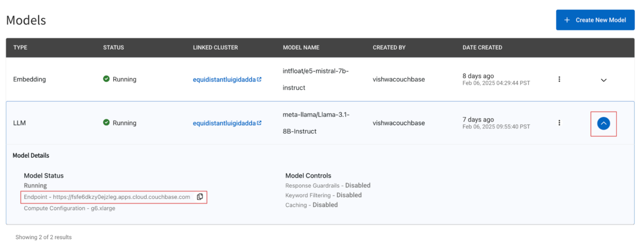This screenshot has width=644, height=245.
Task: Click intfloat/e5-mistral-7b-instruct model name
Action: click(x=316, y=79)
